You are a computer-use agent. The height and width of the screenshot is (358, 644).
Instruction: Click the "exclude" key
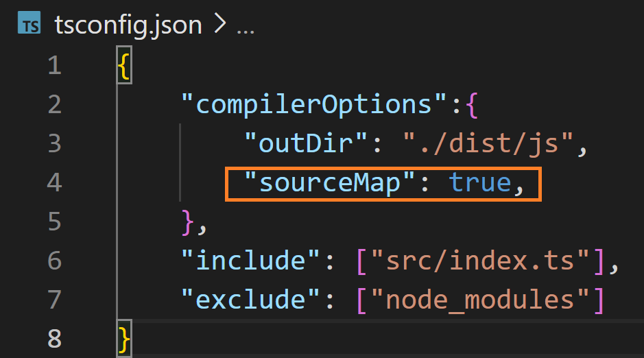click(250, 299)
